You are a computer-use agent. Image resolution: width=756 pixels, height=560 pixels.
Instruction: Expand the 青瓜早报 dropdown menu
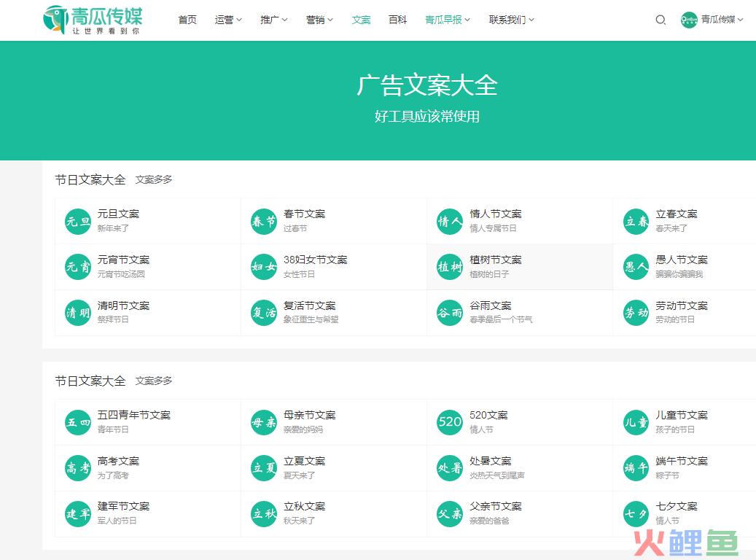(448, 20)
